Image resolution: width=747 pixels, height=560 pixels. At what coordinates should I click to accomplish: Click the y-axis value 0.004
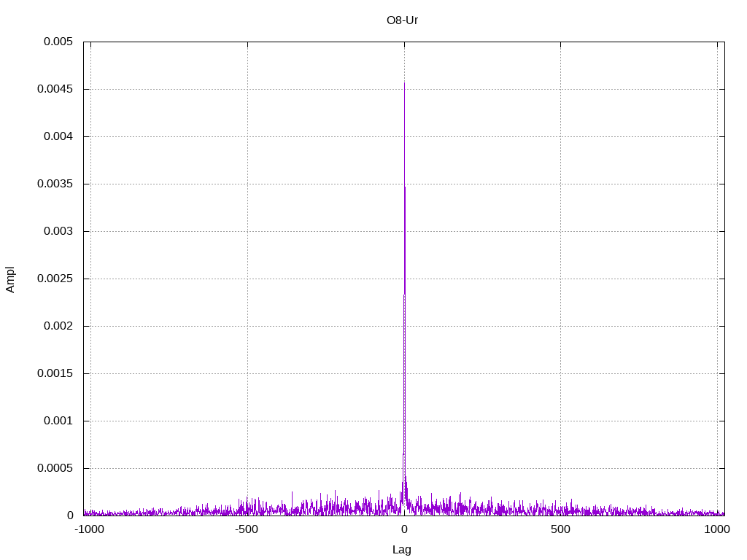tap(58, 136)
